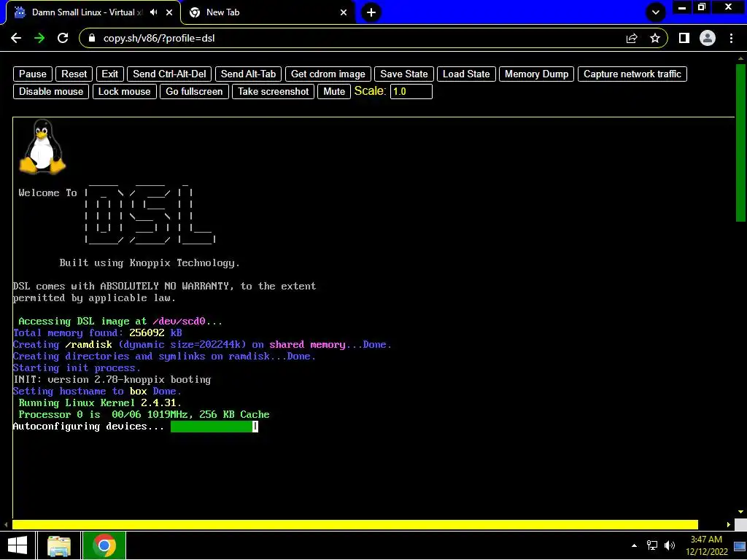The width and height of the screenshot is (747, 560).
Task: View site info via padlock icon
Action: pyautogui.click(x=92, y=38)
